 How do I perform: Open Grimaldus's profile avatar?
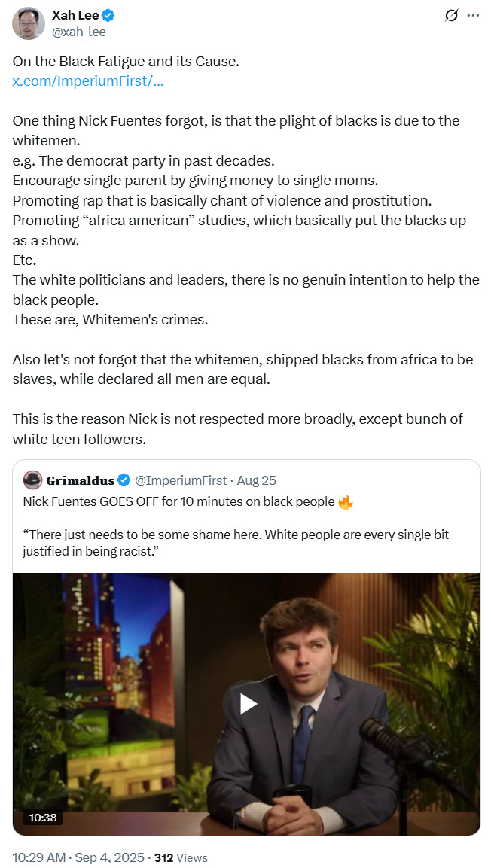click(x=32, y=480)
